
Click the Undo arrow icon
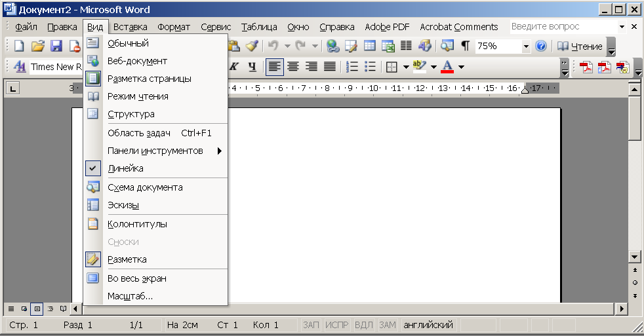point(273,46)
